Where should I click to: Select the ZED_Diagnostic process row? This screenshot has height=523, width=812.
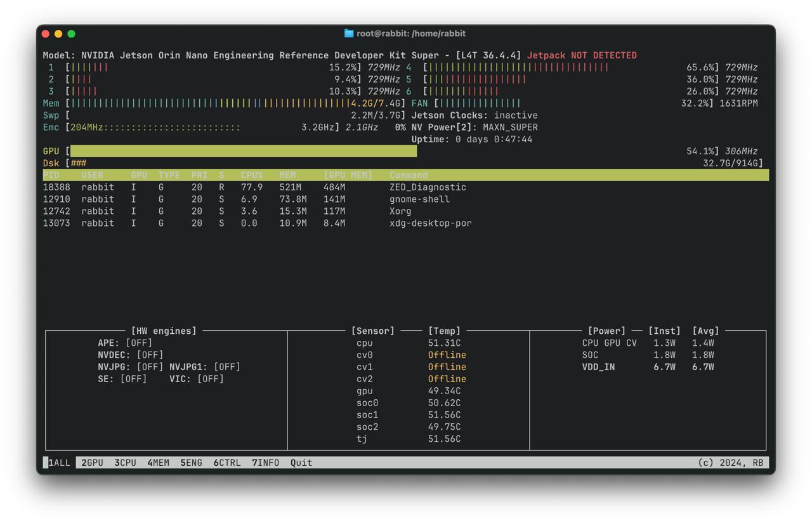click(428, 187)
